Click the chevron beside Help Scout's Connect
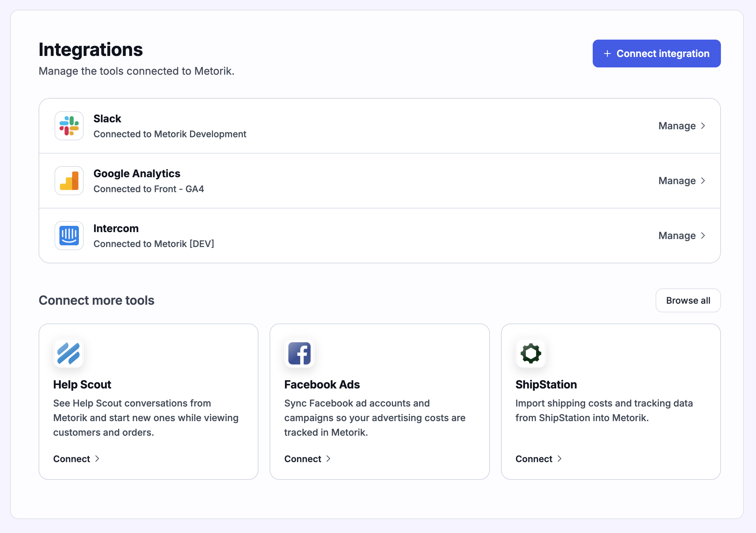 (x=97, y=459)
